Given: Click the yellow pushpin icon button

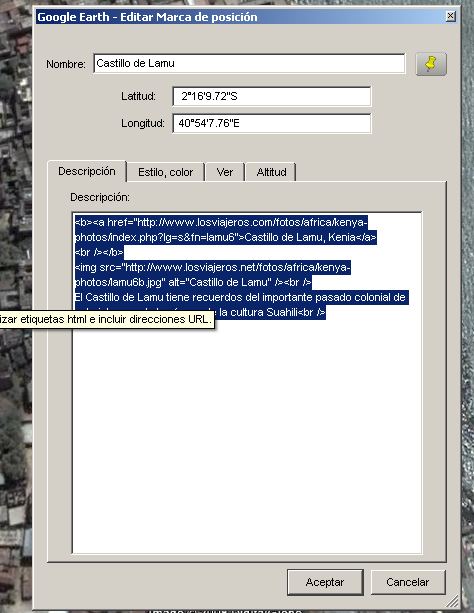Looking at the screenshot, I should point(431,64).
